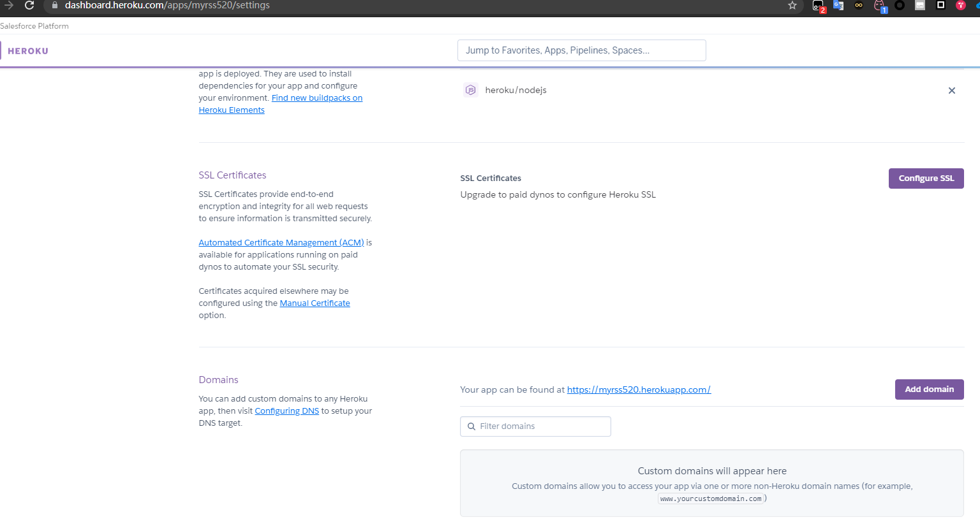
Task: Open Automated Certificate Management (ACM) link
Action: click(x=281, y=243)
